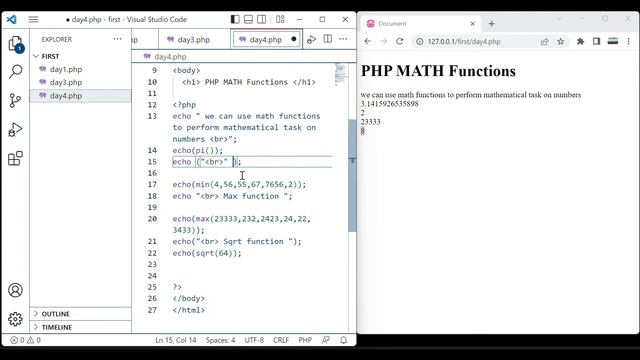This screenshot has height=360, width=640.
Task: Open VS Code hamburger application menu
Action: (x=33, y=20)
